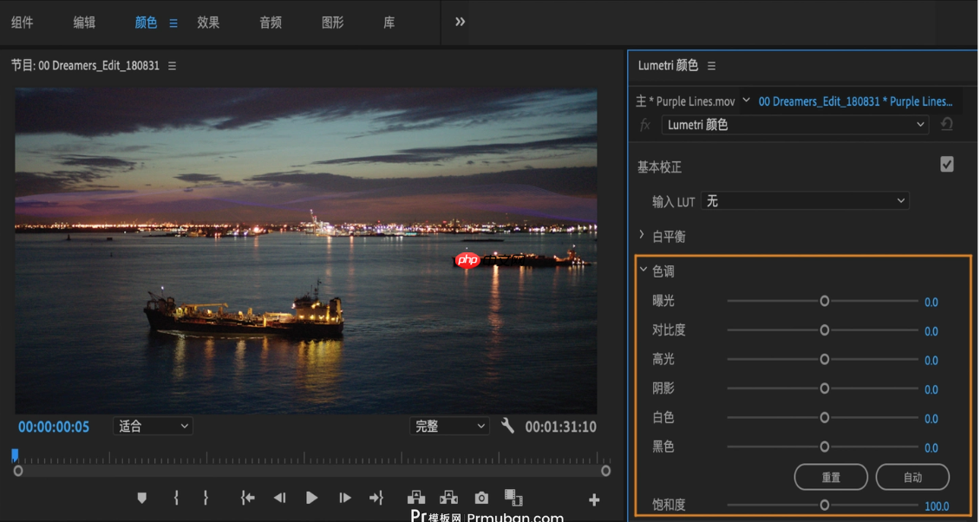Click the 曝光 slider handle

[x=825, y=301]
